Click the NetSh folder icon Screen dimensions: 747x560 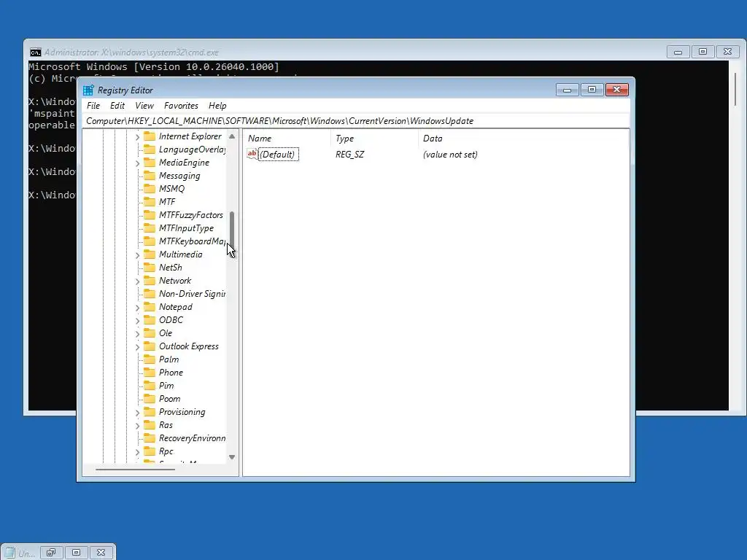tap(150, 267)
